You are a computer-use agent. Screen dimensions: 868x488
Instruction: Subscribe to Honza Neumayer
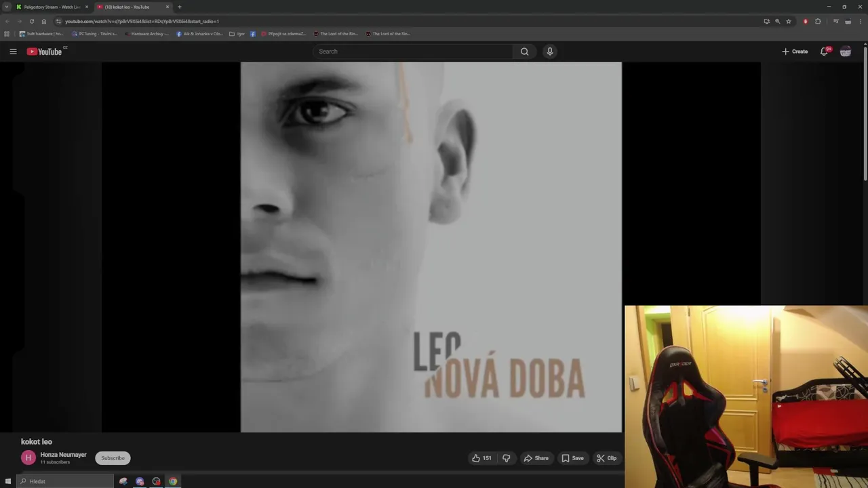pyautogui.click(x=113, y=458)
